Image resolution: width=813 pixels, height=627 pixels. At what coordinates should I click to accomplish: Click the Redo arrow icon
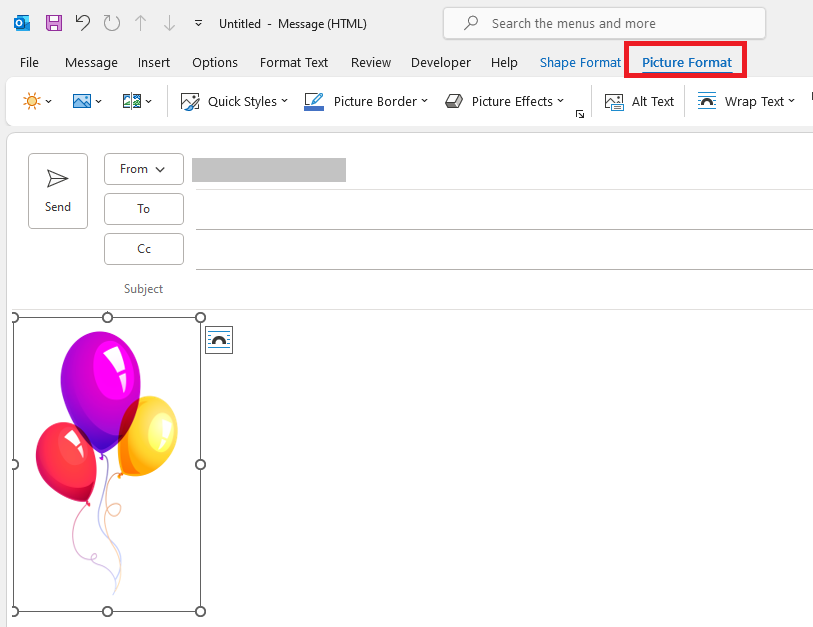111,23
